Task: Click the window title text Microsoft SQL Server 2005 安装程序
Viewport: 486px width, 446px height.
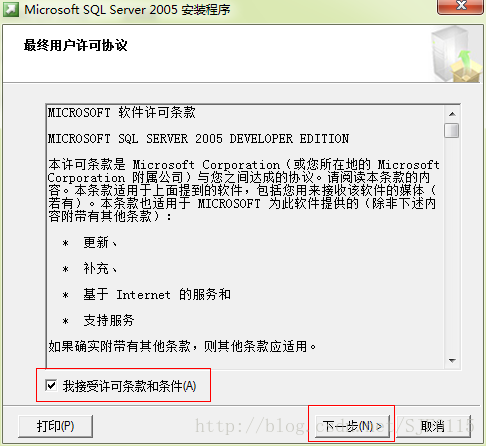Action: click(x=127, y=10)
